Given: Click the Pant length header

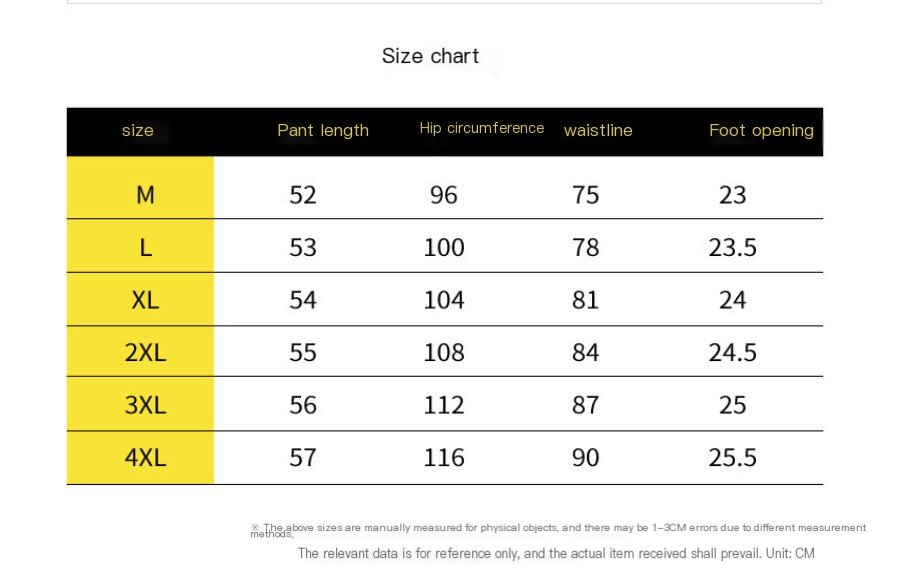Looking at the screenshot, I should coord(323,130).
